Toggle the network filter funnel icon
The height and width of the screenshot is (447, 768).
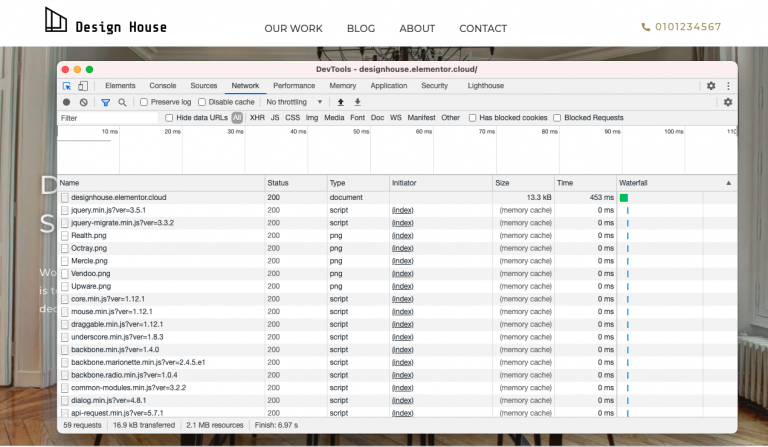click(105, 102)
